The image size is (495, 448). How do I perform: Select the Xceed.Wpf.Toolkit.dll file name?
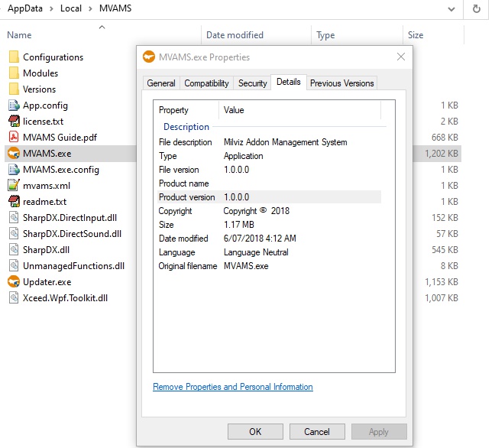coord(66,298)
